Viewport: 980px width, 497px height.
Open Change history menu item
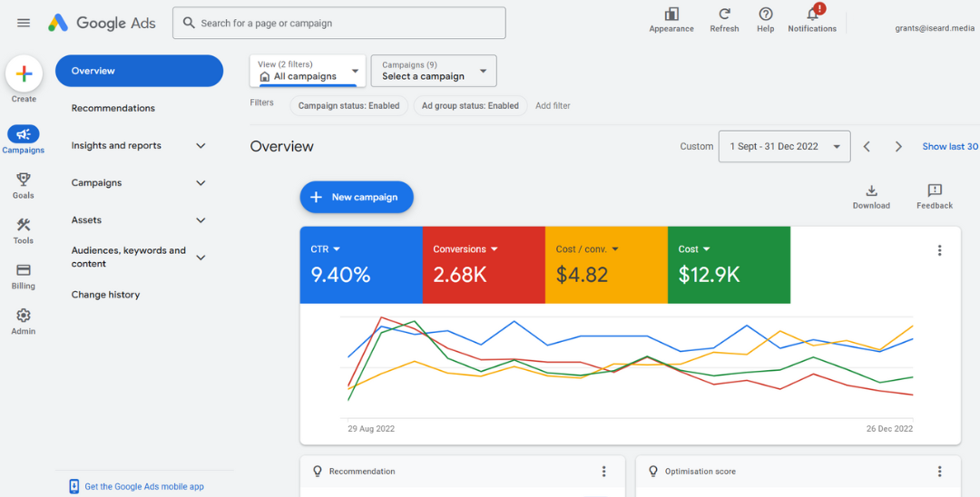[x=106, y=295]
